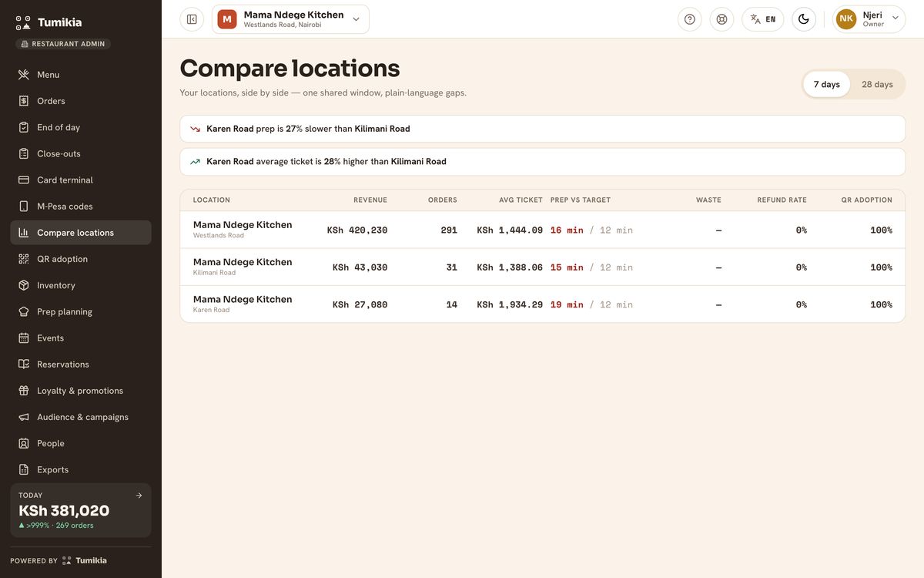Click Powered by Tumikia footer link
The height and width of the screenshot is (578, 924).
coord(59,560)
